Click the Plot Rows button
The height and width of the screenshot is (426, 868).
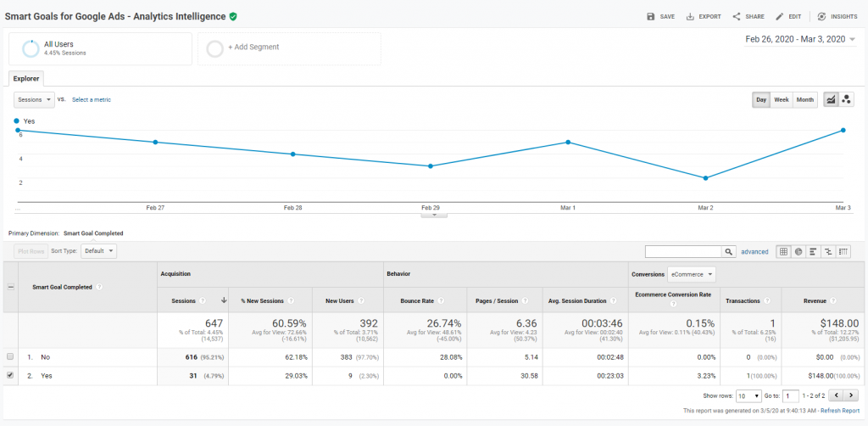click(31, 251)
